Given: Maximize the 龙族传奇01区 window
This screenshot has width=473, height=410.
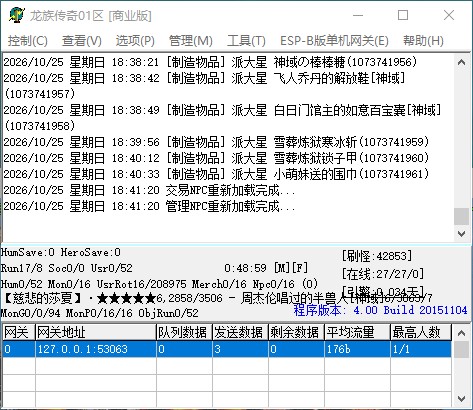Looking at the screenshot, I should [403, 15].
